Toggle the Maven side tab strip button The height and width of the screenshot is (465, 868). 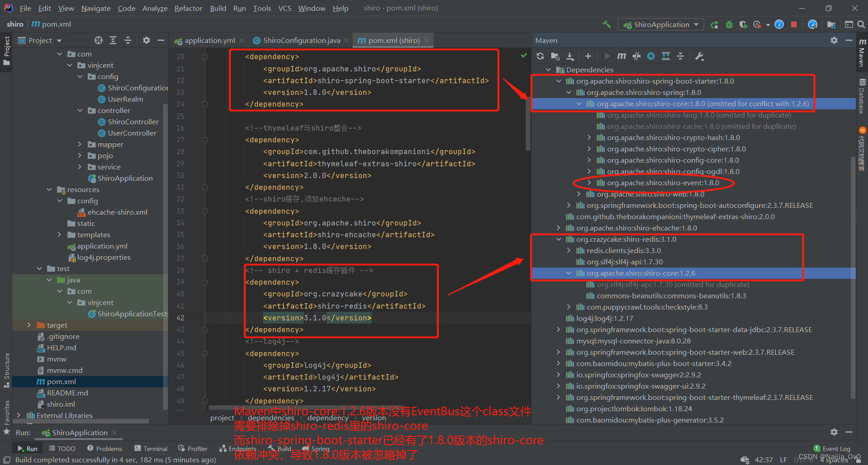[862, 53]
